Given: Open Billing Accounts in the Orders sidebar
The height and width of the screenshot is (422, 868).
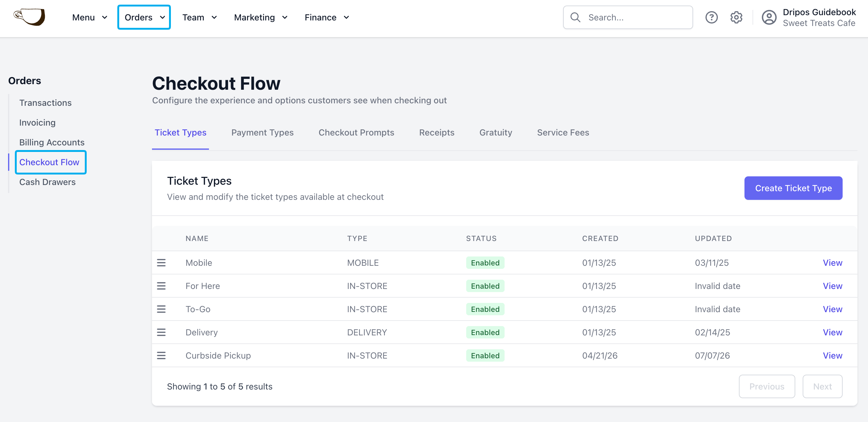Looking at the screenshot, I should click(x=52, y=142).
